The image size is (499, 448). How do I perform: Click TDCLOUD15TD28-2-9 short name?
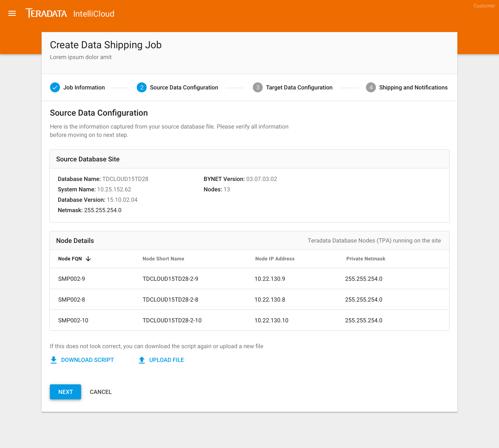coord(170,279)
